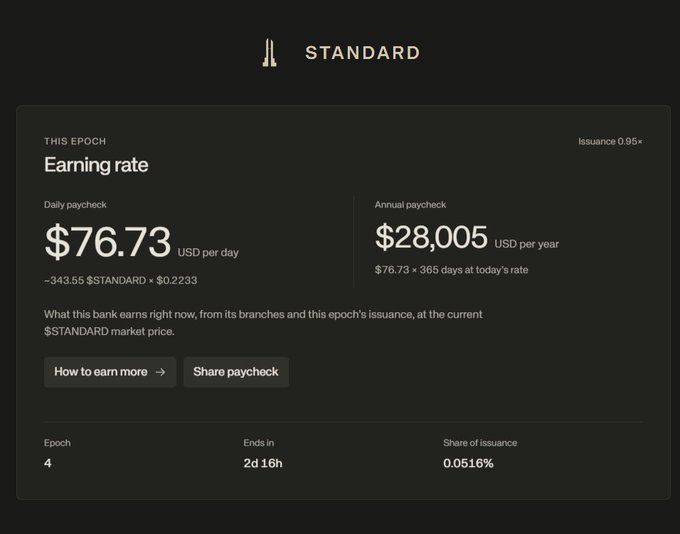Screen dimensions: 680x534
Task: Click the arrow icon in How to earn more
Action: click(x=160, y=372)
